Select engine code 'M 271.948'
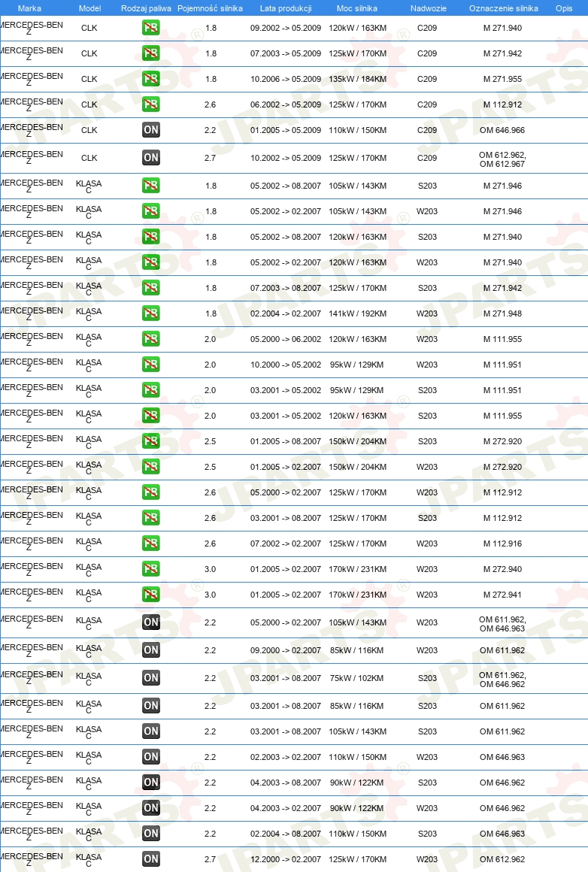Screen dimensions: 588x872 click(x=502, y=313)
